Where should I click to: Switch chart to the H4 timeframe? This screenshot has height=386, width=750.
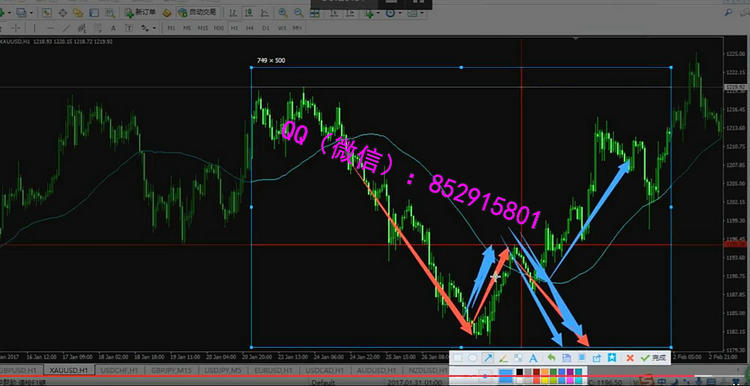(250, 28)
